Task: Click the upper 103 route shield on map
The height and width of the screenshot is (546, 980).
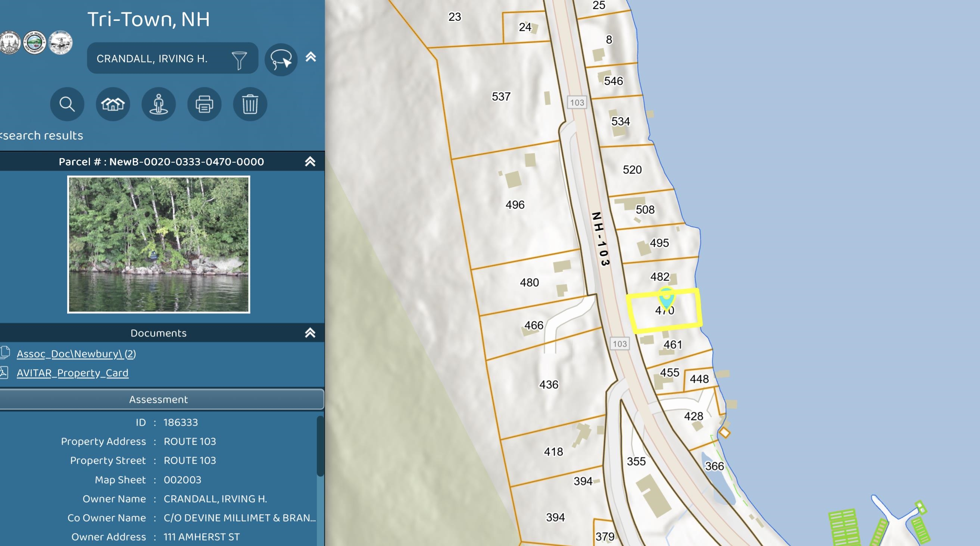Action: (577, 102)
